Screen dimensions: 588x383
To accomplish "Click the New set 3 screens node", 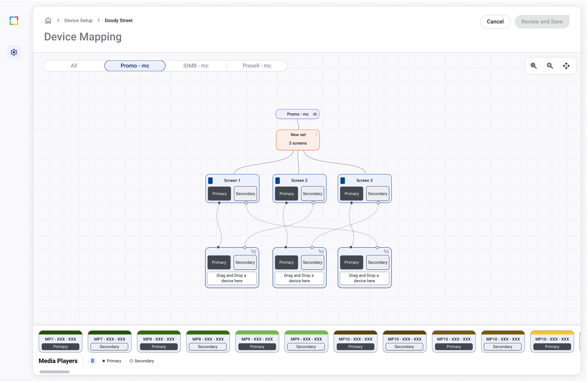I will click(298, 143).
